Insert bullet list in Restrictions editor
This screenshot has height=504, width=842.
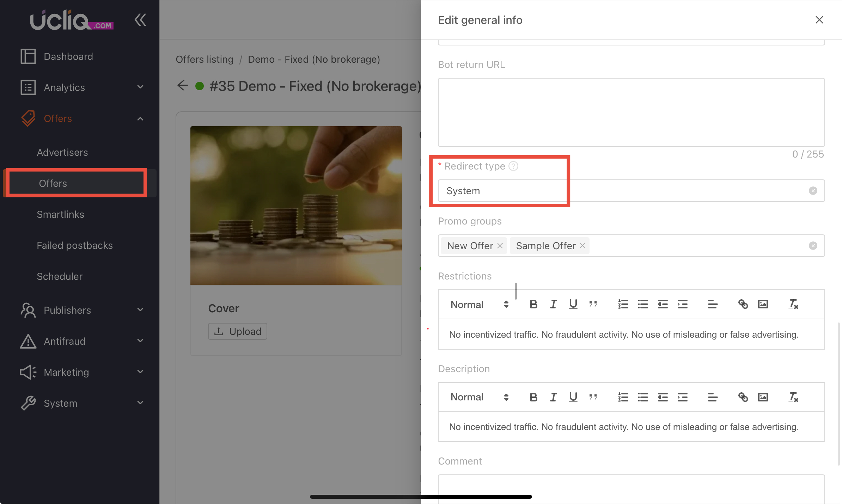643,304
